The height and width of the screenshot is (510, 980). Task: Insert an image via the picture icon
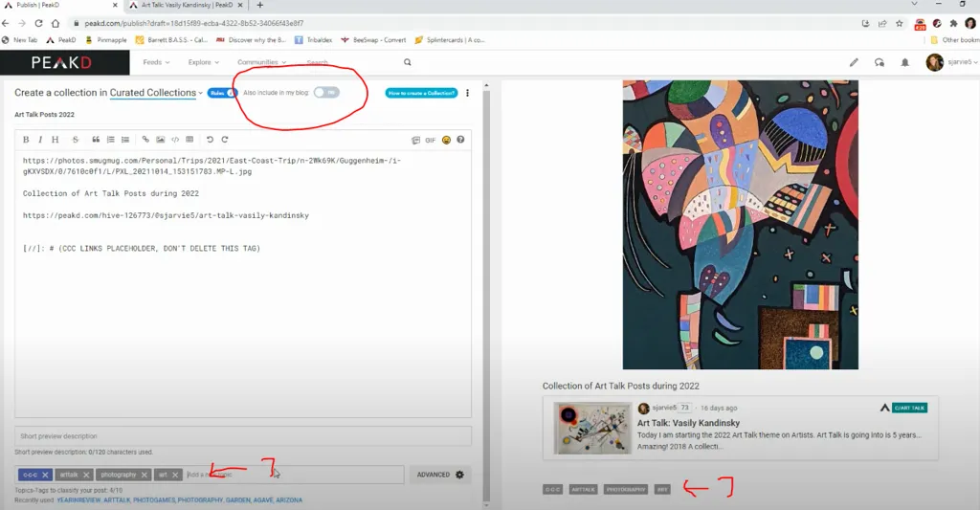pyautogui.click(x=161, y=140)
